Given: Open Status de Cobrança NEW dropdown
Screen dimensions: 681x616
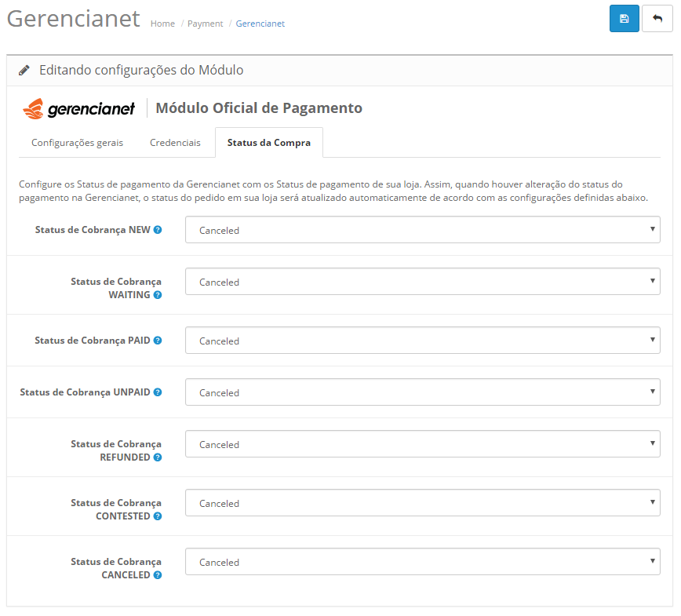Looking at the screenshot, I should coord(422,230).
